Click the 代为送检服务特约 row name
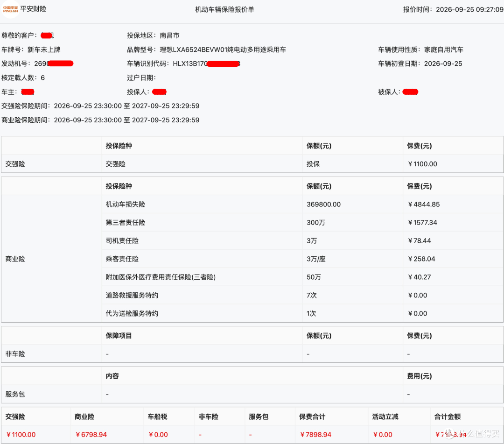504x444 pixels. (x=132, y=313)
